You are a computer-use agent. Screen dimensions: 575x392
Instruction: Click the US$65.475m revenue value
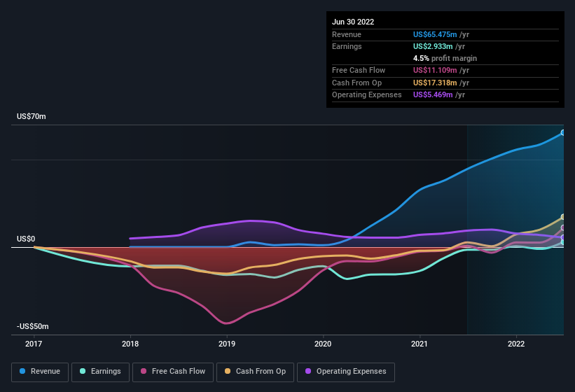435,34
